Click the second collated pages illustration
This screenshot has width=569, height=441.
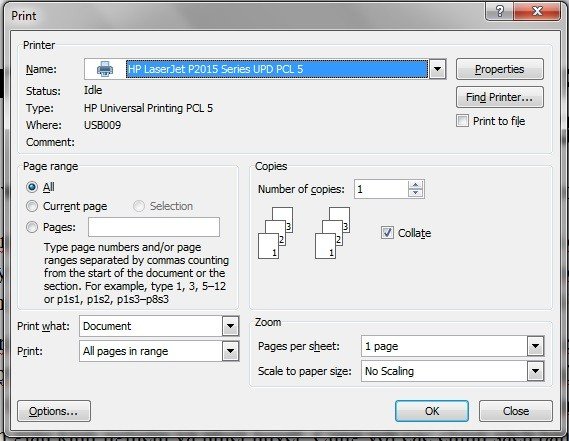pos(332,233)
